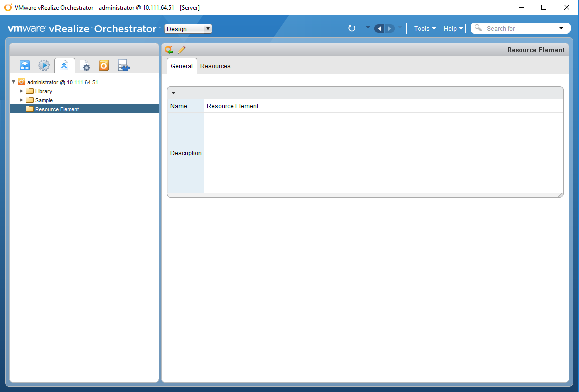Open the Packages view orange icon
579x392 pixels.
[x=104, y=65]
